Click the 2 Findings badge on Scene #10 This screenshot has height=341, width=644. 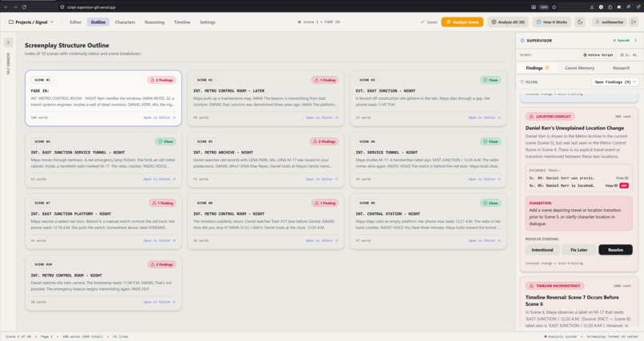162,264
